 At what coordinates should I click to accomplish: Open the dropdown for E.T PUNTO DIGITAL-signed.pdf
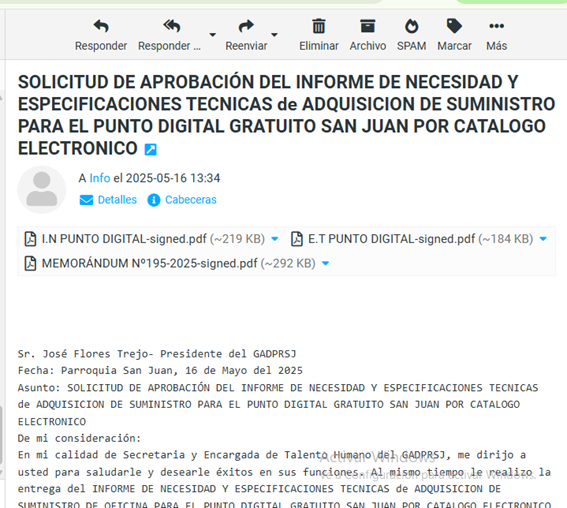543,239
